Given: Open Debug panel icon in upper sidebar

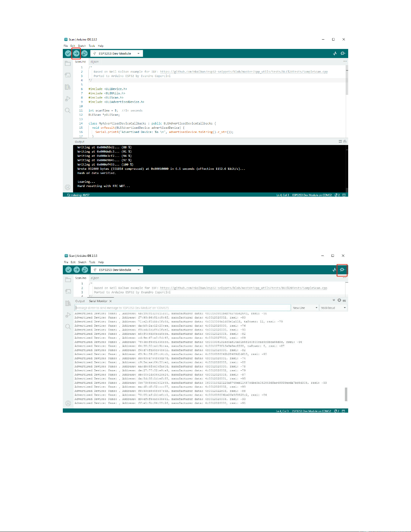Looking at the screenshot, I should pos(68,98).
